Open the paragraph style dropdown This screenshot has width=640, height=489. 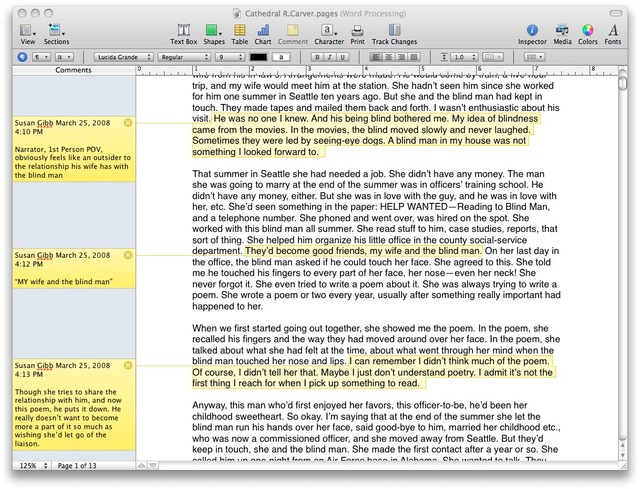41,57
